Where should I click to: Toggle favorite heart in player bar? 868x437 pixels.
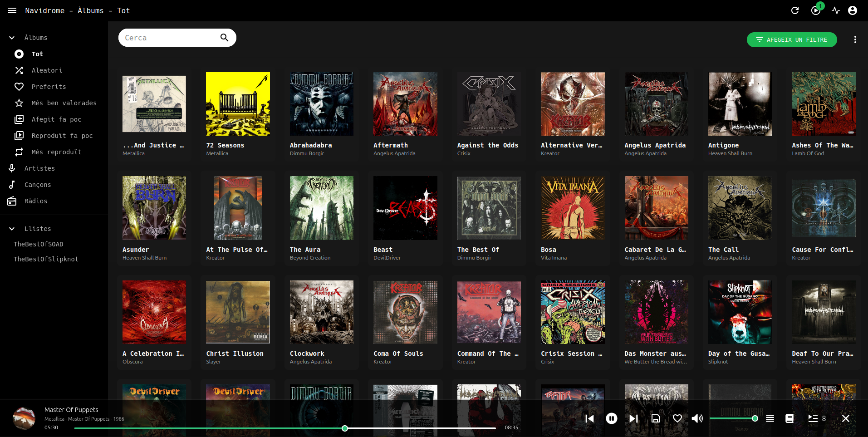(677, 418)
